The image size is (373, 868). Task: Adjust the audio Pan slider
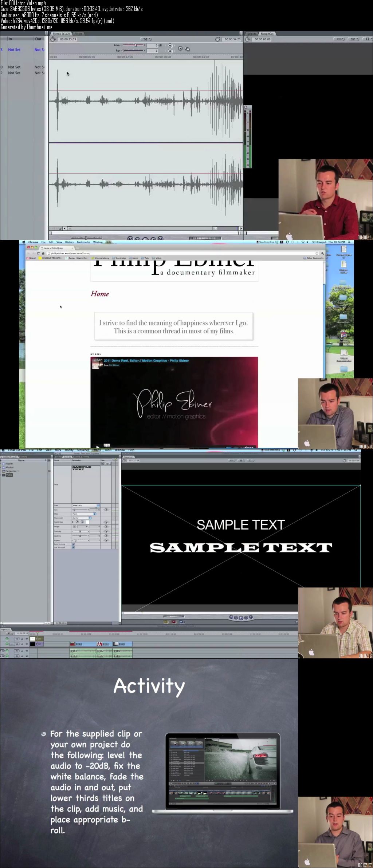133,51
